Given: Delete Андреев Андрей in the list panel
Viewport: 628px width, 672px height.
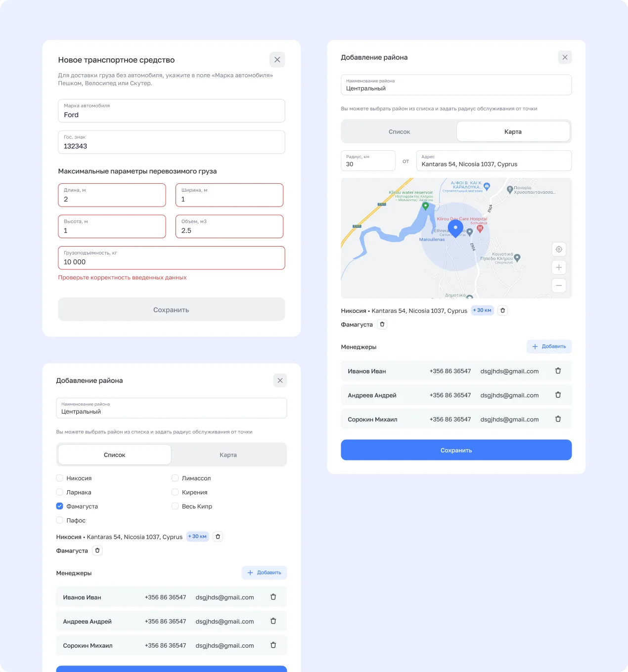Looking at the screenshot, I should coord(273,621).
